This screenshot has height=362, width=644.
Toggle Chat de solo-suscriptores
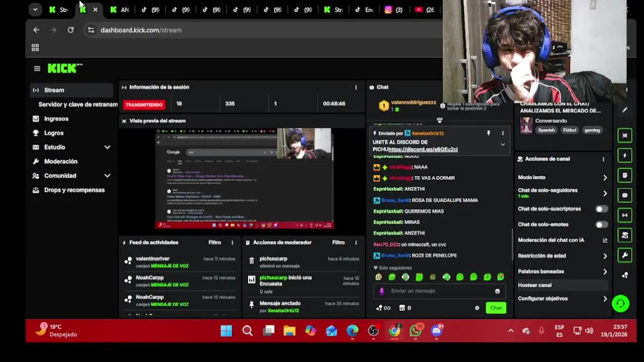(601, 209)
